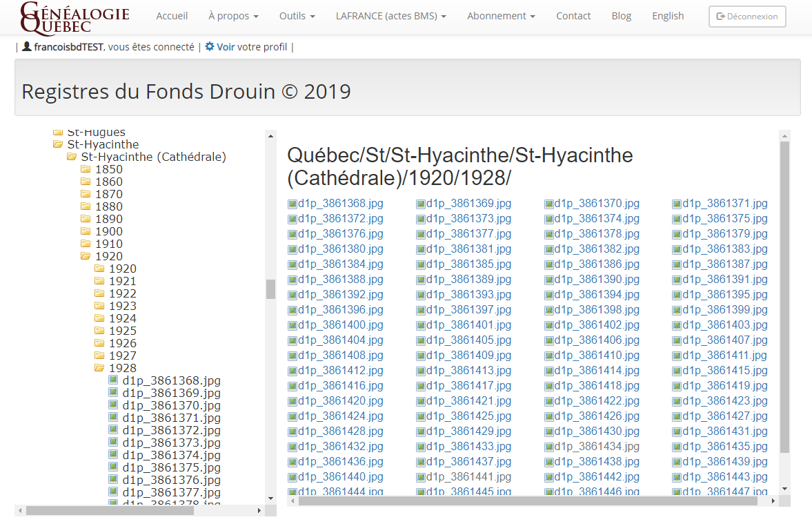812x524 pixels.
Task: Click image icon beside d1p_3861437.jpg in listing
Action: click(421, 463)
